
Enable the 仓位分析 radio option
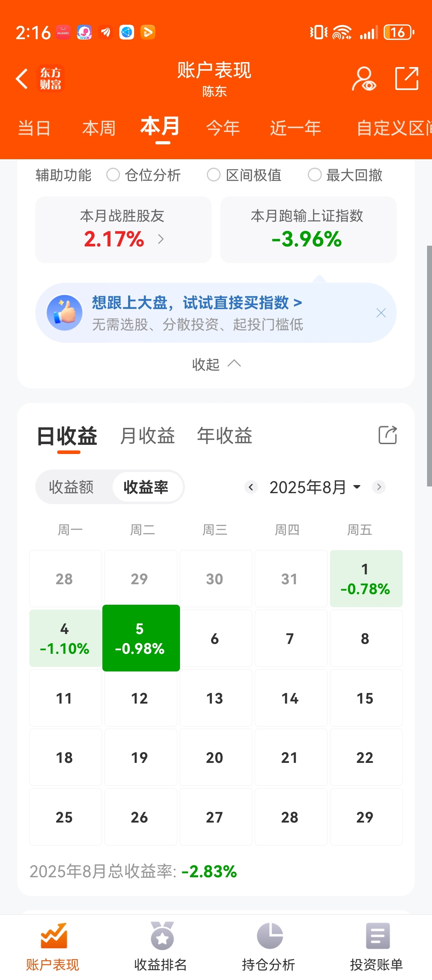click(x=113, y=175)
